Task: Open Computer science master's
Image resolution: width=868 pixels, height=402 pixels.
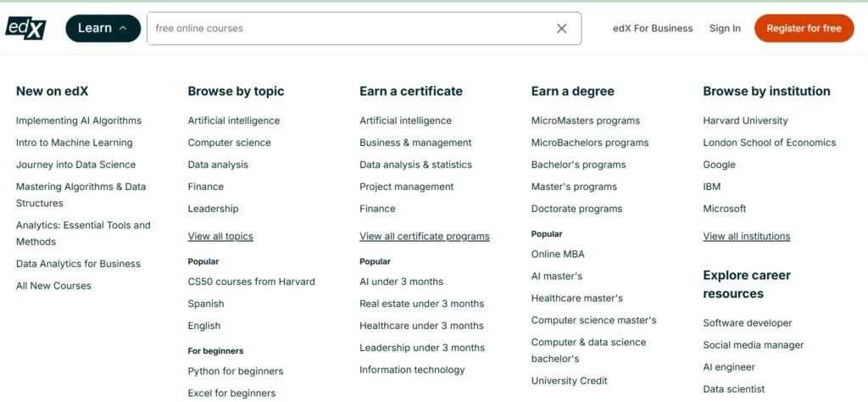Action: pos(594,320)
